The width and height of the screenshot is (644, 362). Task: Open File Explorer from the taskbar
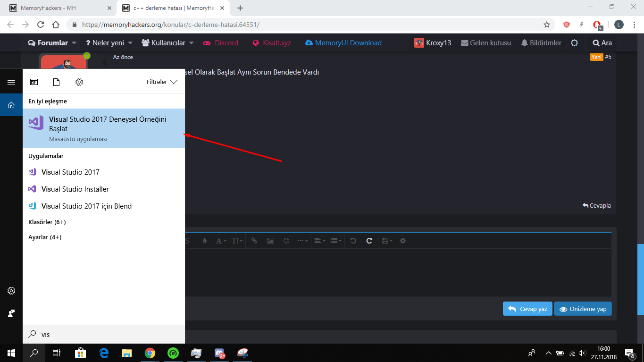[x=127, y=353]
